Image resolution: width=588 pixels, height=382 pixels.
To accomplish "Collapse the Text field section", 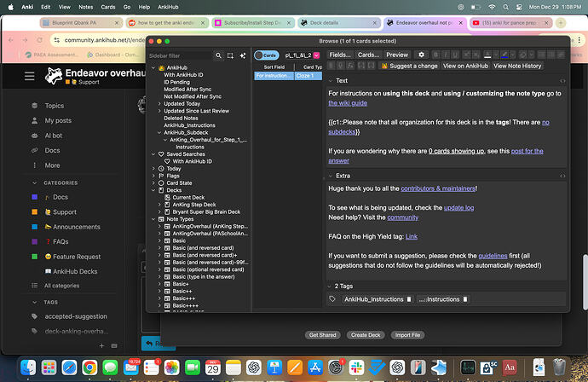I will coord(331,81).
